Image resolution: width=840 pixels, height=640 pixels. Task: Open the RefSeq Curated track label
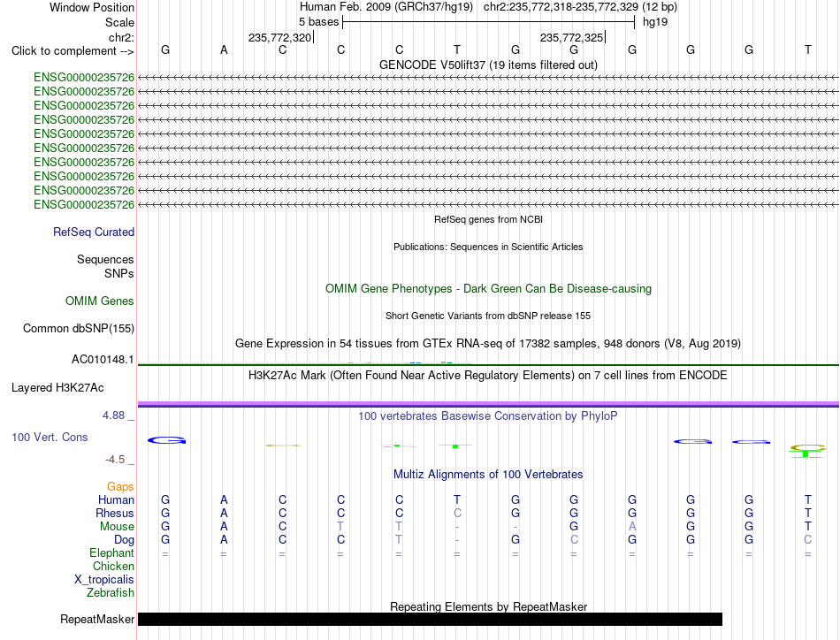(93, 232)
